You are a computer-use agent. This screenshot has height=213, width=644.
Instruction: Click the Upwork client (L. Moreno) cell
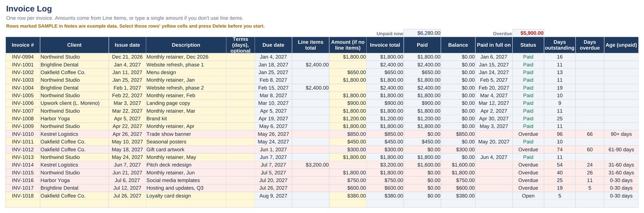pos(74,103)
